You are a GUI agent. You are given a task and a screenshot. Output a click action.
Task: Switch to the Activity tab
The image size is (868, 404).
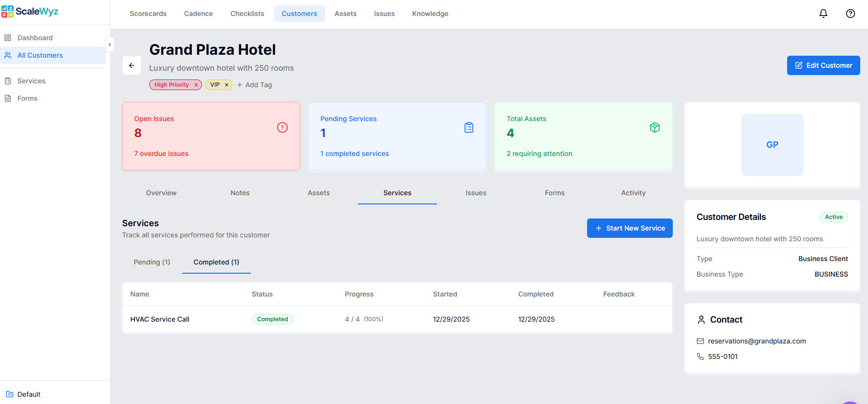[634, 193]
